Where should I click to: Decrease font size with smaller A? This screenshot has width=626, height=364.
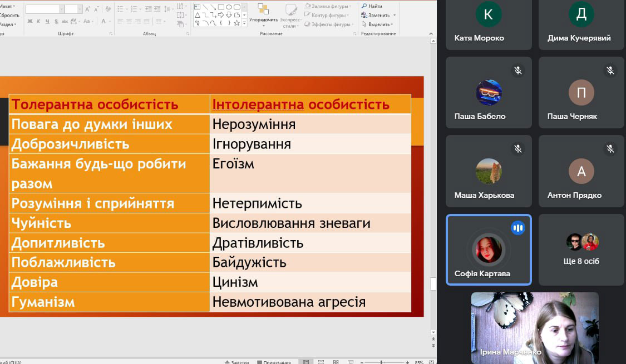pos(96,9)
